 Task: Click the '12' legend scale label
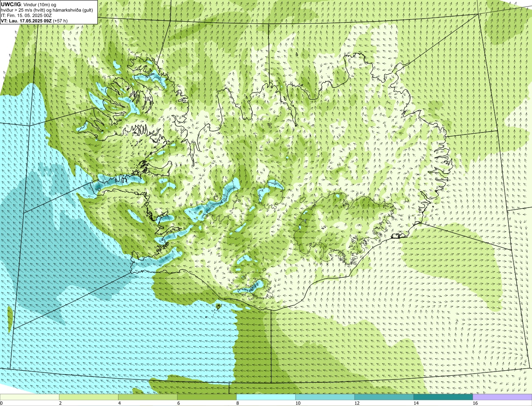[x=357, y=403]
